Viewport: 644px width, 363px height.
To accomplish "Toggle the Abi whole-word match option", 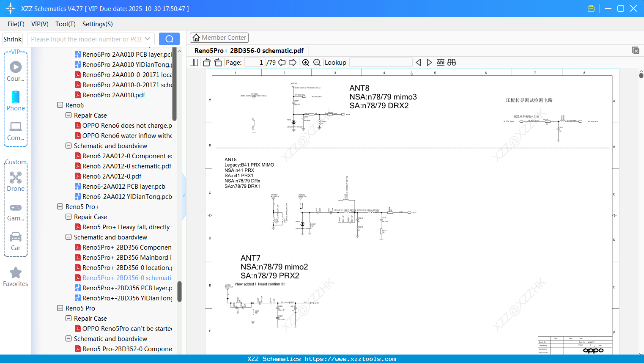I will 440,63.
